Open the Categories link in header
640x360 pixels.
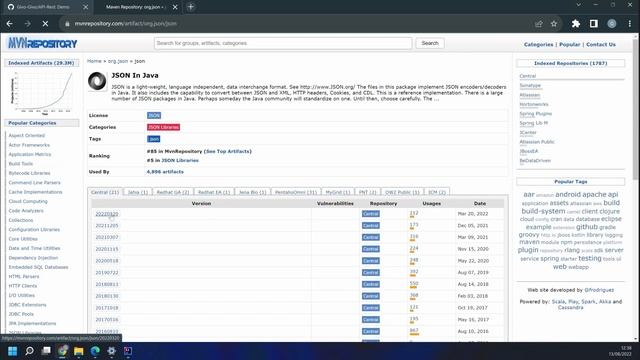538,44
